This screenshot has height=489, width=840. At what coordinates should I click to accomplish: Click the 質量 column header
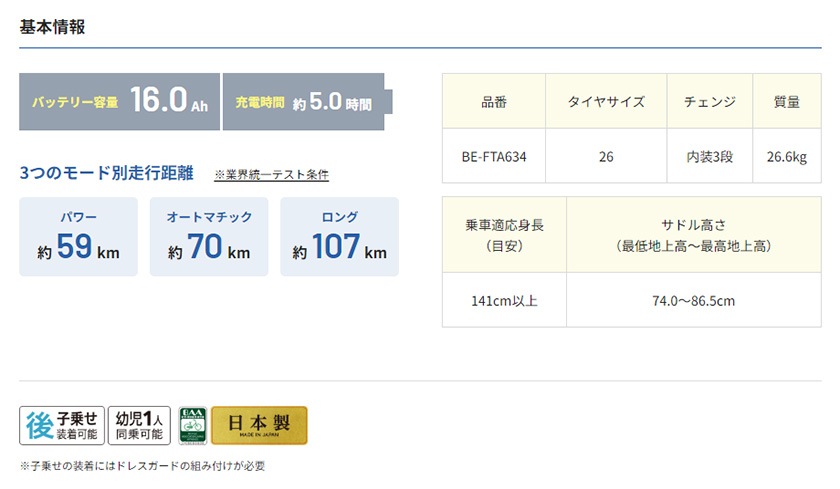coord(786,102)
